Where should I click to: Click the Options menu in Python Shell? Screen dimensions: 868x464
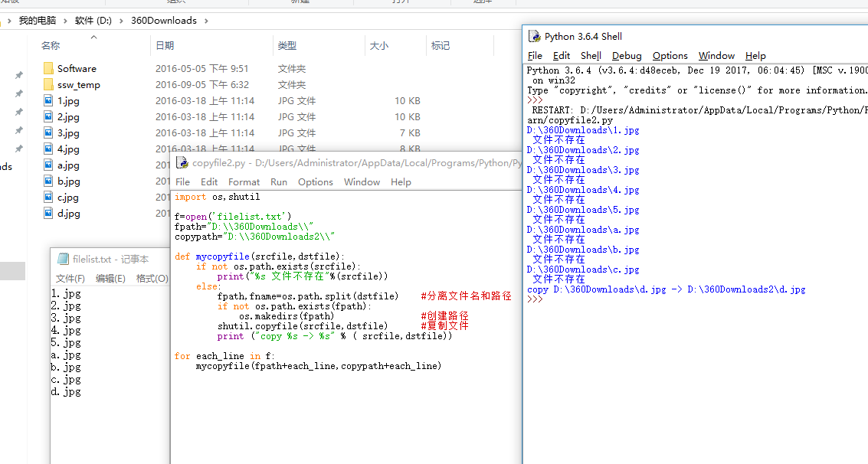(x=670, y=56)
